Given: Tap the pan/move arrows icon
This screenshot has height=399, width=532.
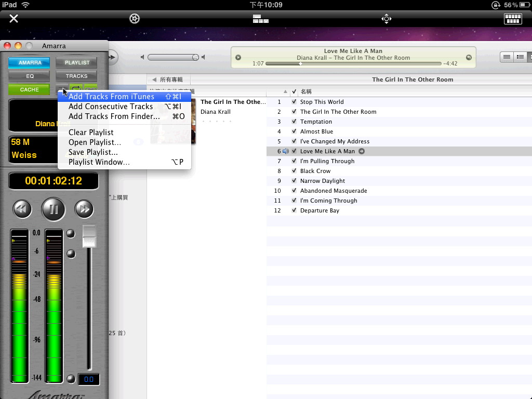Looking at the screenshot, I should click(387, 19).
